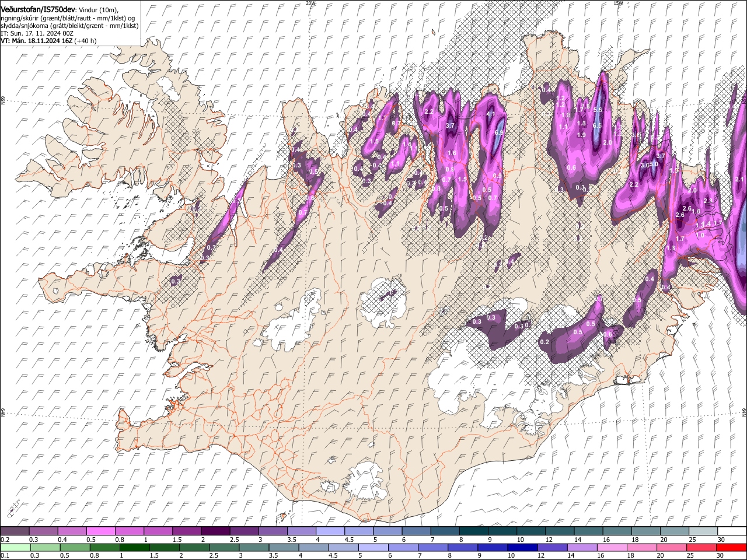Select snow legend swatch between 3.5 and 4
Image resolution: width=747 pixels, height=560 pixels.
coord(301,531)
